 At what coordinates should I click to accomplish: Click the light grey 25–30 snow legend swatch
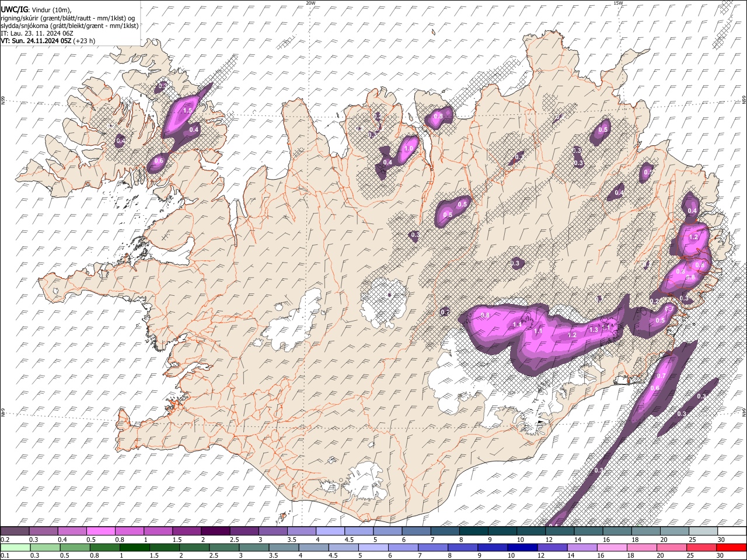[x=703, y=531]
